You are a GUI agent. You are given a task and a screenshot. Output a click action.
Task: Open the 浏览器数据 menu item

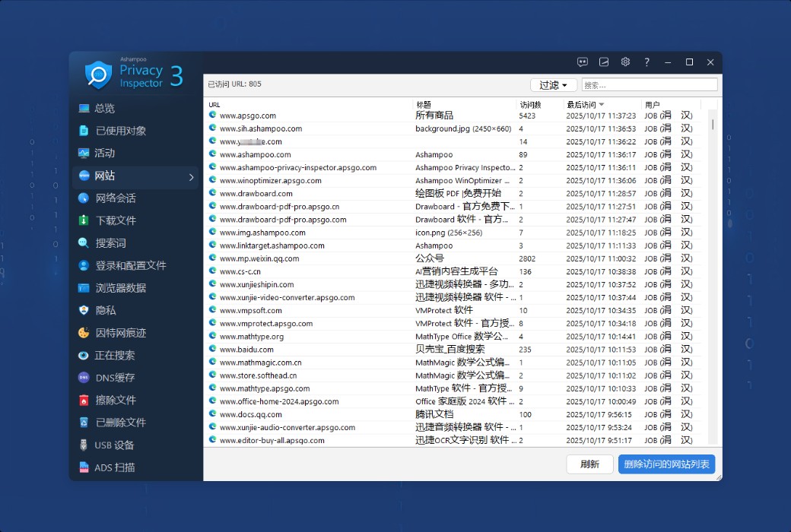(x=120, y=288)
